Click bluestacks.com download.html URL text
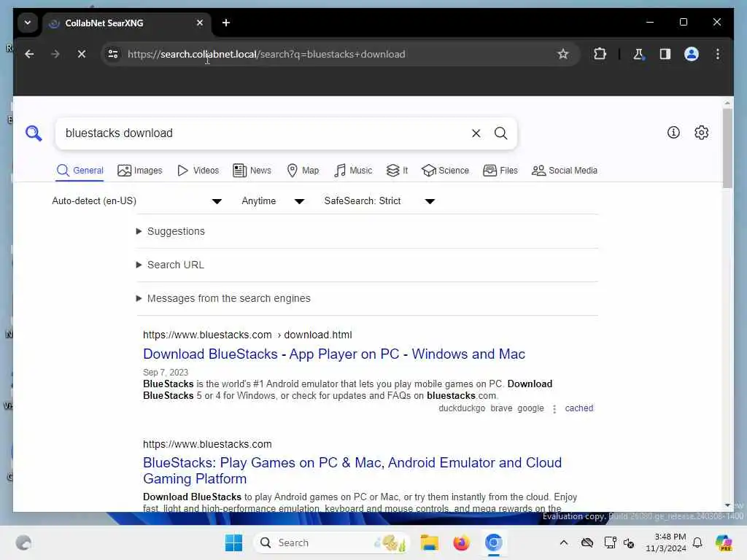Viewport: 747px width, 560px height. click(x=247, y=335)
